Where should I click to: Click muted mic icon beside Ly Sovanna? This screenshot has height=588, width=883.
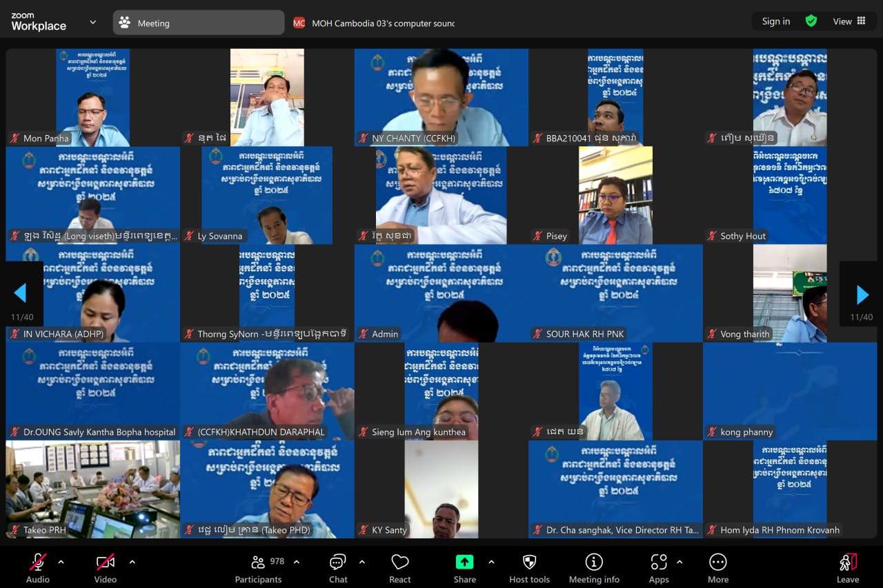click(x=189, y=236)
